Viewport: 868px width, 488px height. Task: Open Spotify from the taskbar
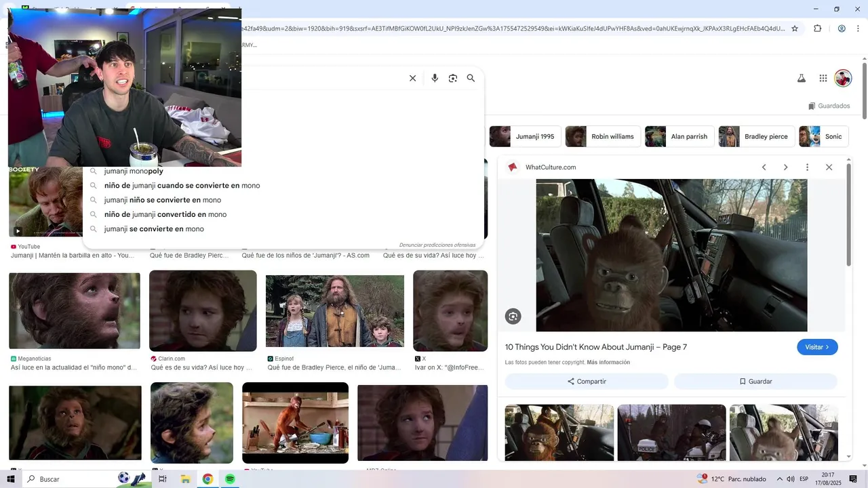(230, 479)
